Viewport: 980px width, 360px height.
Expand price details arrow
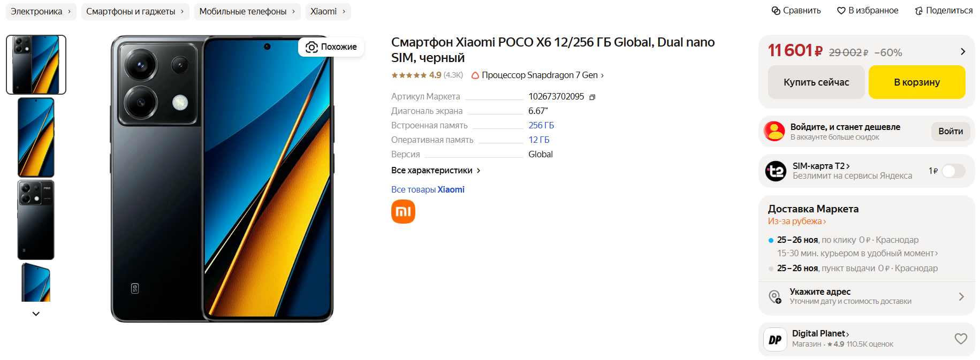coord(962,51)
